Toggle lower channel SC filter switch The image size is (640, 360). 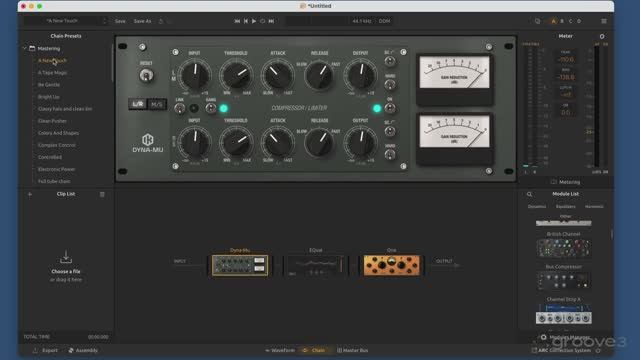click(390, 131)
